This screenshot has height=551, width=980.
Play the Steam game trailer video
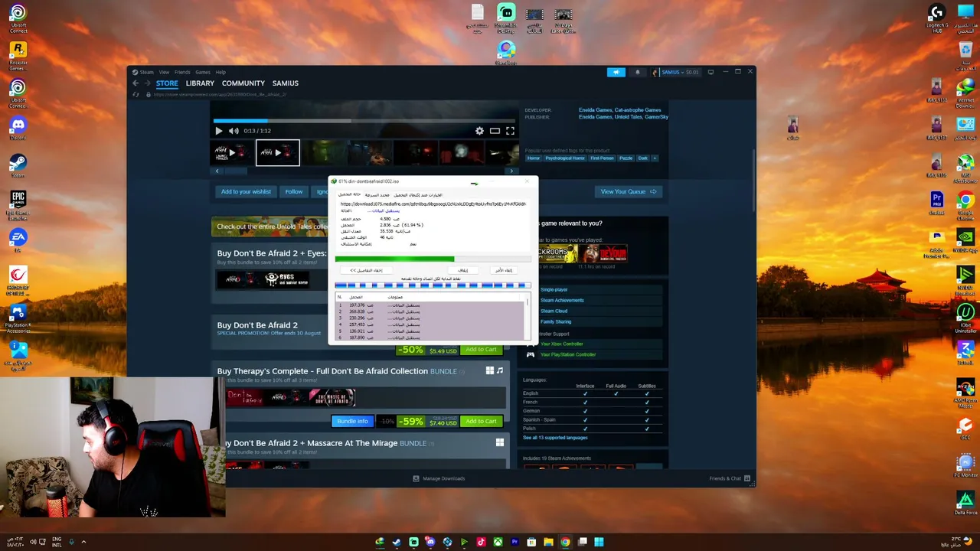pos(219,131)
